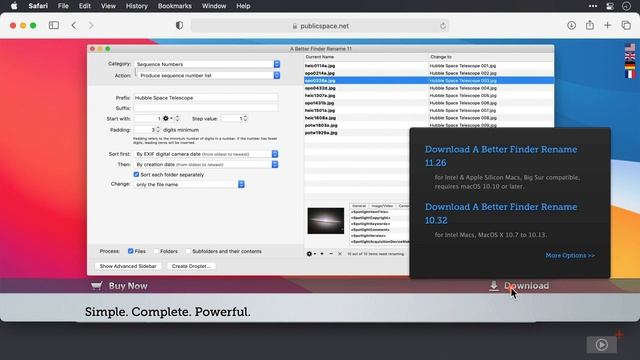
Task: Click Download A Better Finder Rename 10.32
Action: pos(501,213)
